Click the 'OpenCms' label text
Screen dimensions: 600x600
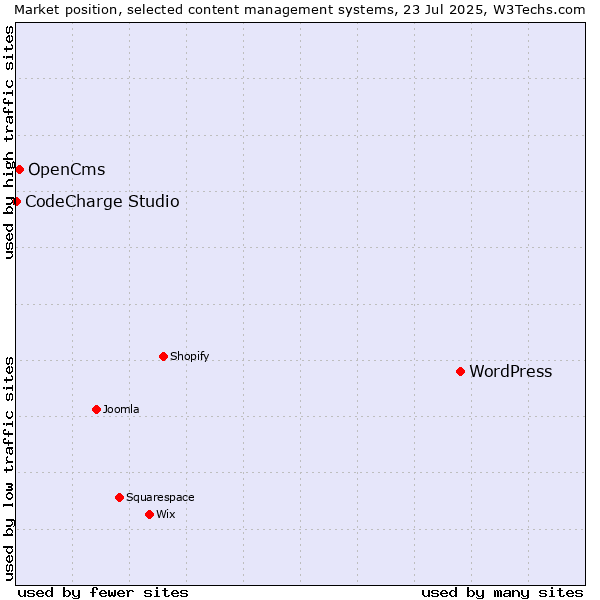pos(67,170)
